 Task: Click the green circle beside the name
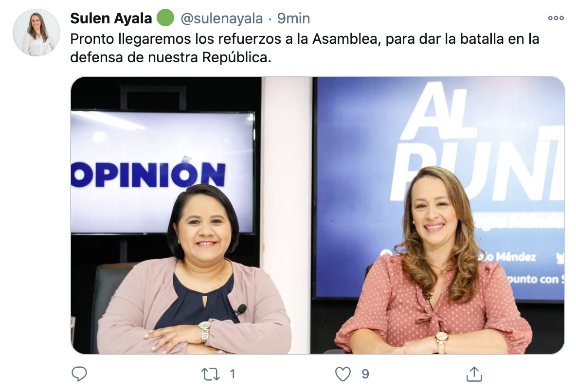click(165, 18)
